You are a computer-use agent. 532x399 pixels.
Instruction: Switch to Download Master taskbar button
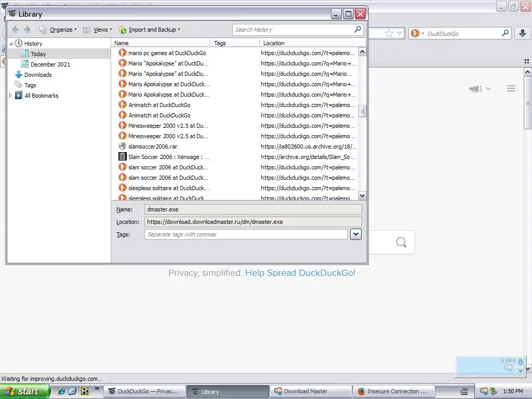[x=311, y=392]
